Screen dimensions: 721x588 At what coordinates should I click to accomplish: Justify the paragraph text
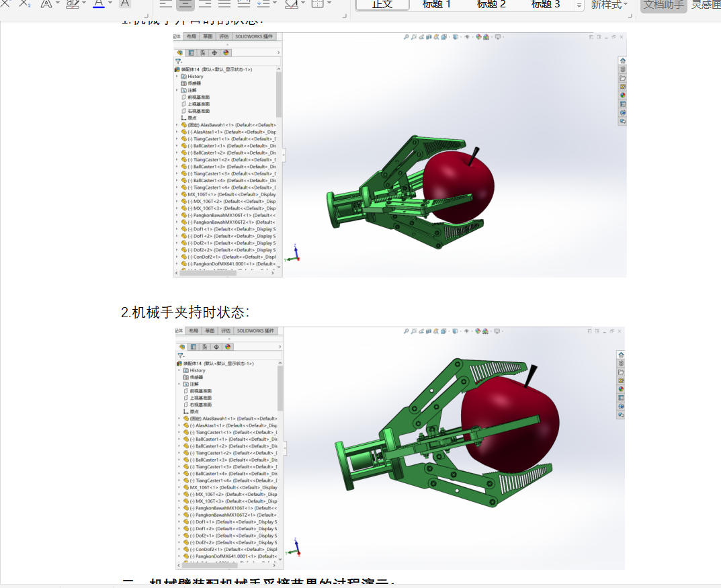(224, 3)
